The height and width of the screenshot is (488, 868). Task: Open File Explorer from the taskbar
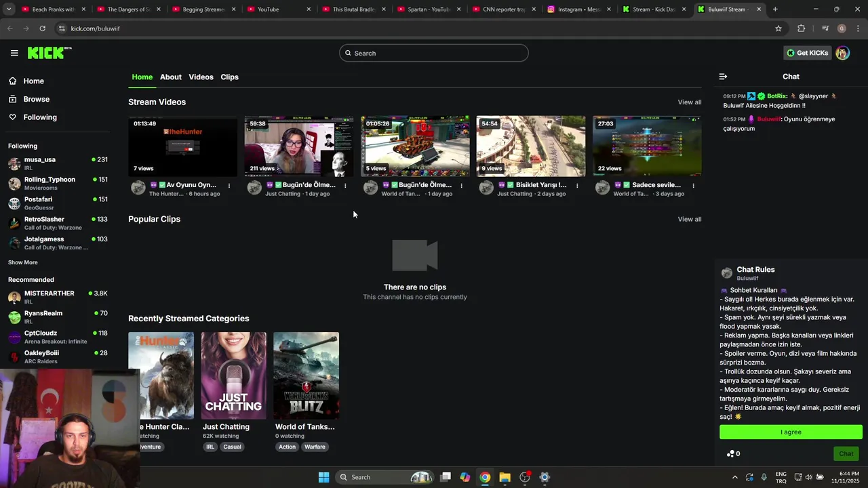[505, 477]
